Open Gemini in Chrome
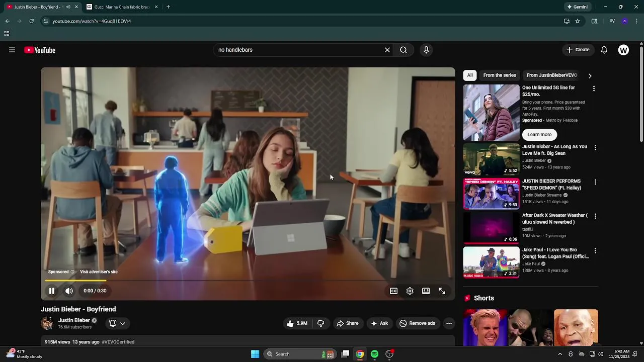The height and width of the screenshot is (362, 644). 578,7
